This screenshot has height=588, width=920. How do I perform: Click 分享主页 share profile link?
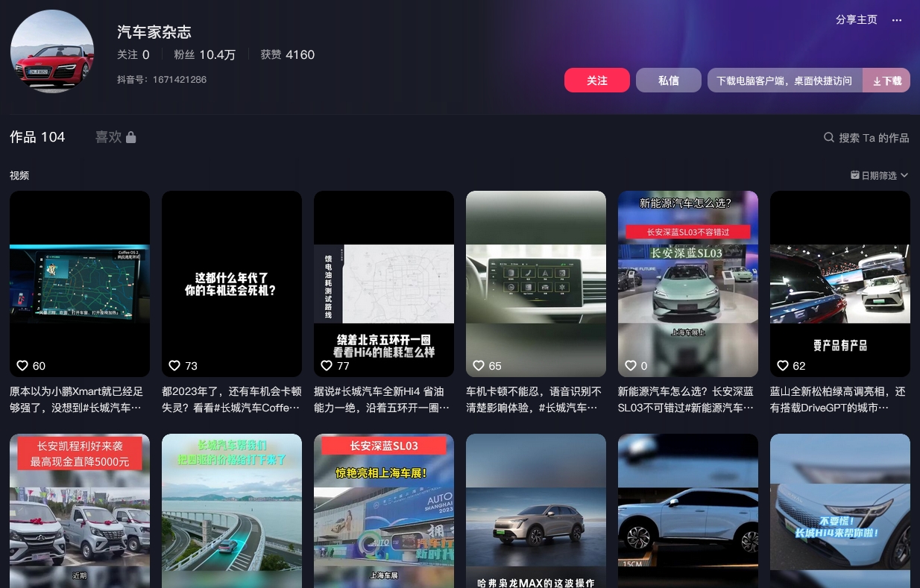pos(857,20)
